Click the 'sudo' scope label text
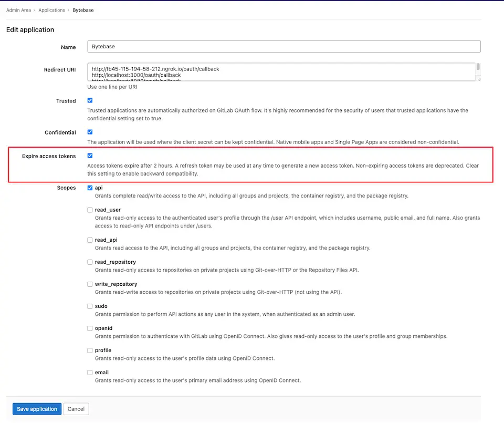 [x=101, y=306]
